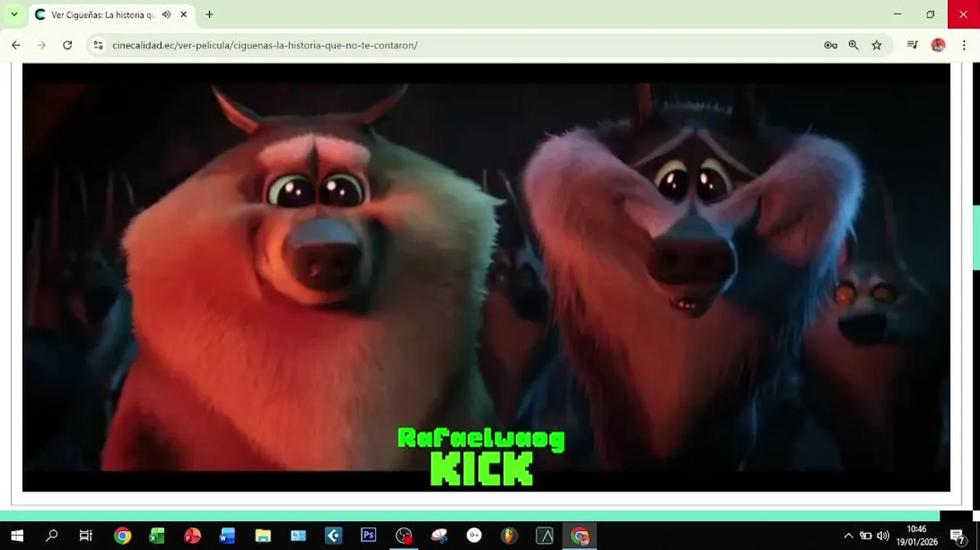This screenshot has height=550, width=980.
Task: Minimize the Chrome window
Action: pos(898,15)
